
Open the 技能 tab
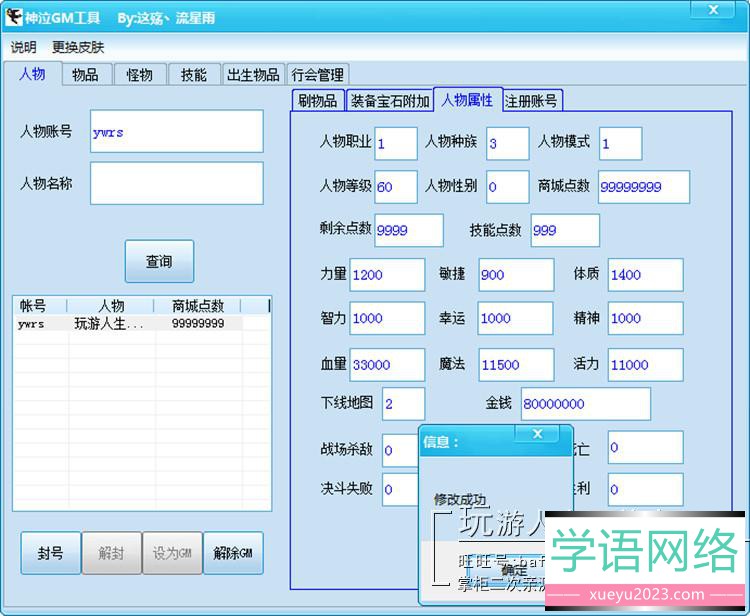(x=194, y=75)
